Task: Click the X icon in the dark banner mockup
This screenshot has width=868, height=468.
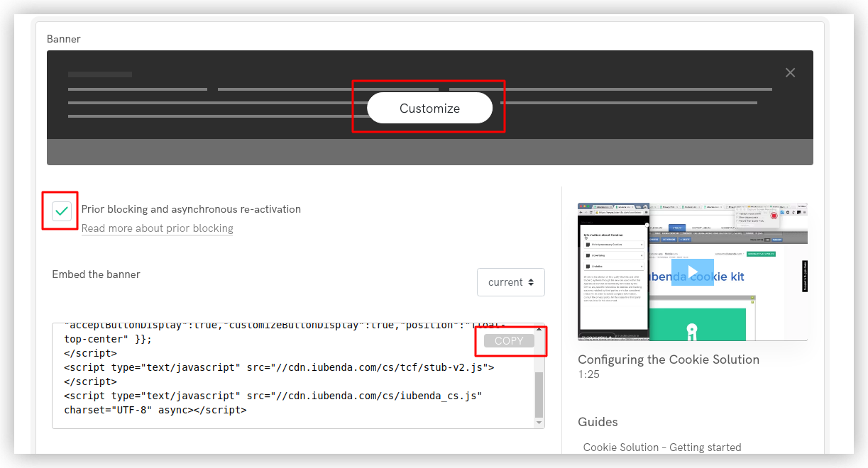Action: pyautogui.click(x=790, y=72)
